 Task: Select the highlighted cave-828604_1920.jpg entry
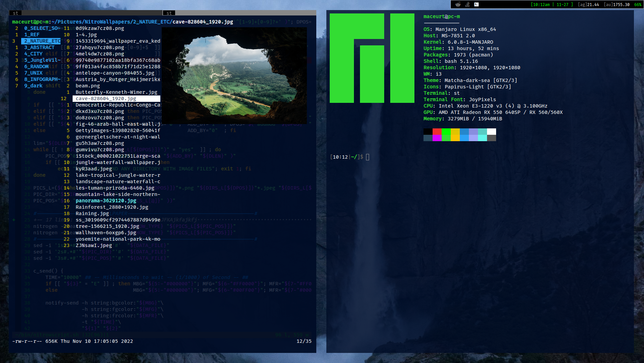tap(116, 98)
